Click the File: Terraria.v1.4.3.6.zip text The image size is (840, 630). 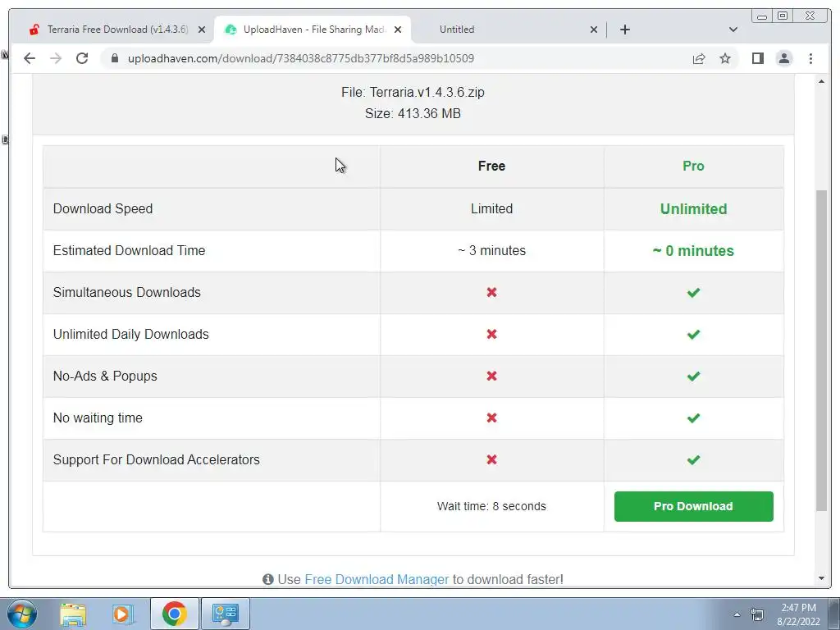[x=413, y=92]
